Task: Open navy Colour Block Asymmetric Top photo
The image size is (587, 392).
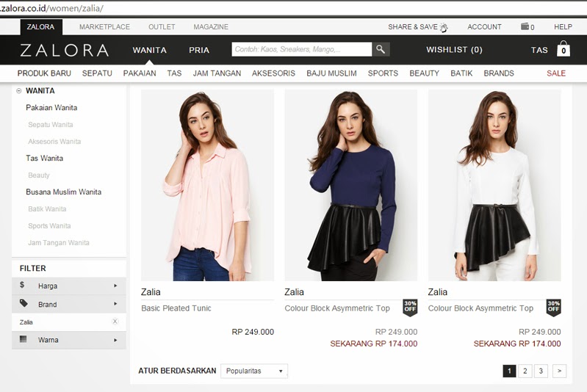Action: 350,185
